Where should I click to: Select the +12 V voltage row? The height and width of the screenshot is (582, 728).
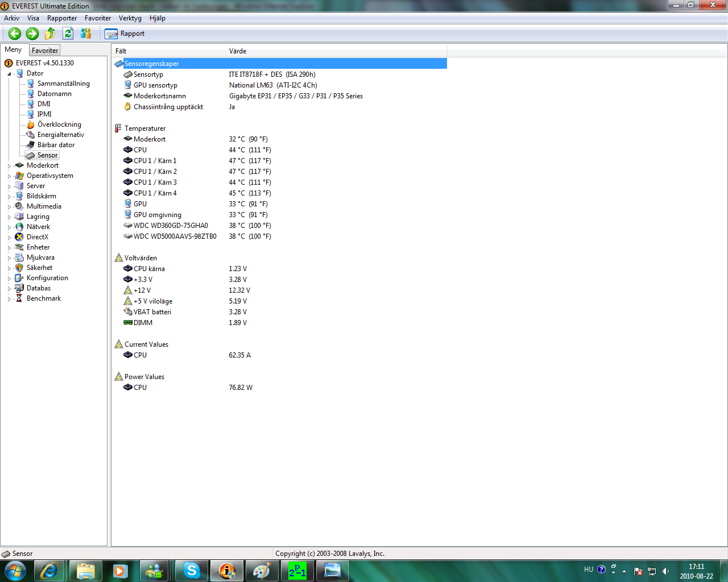coord(280,290)
